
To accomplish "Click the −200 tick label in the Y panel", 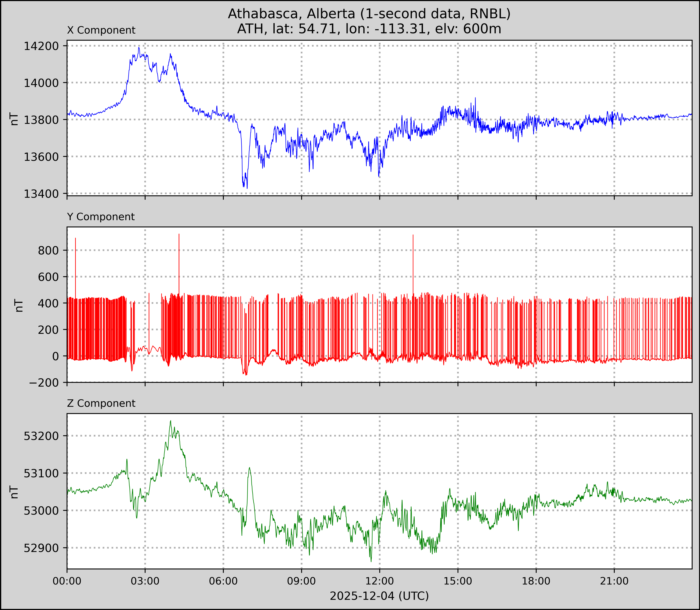I will 44,383.
